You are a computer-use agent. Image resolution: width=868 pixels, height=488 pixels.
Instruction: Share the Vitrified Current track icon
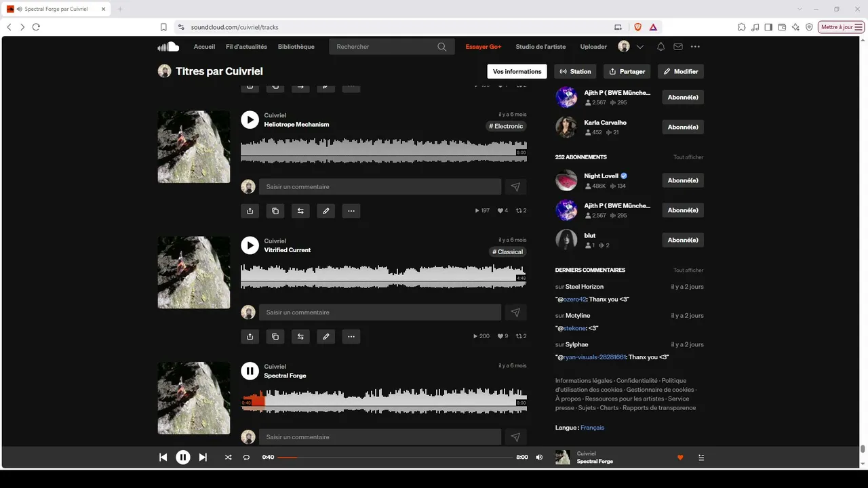(250, 336)
